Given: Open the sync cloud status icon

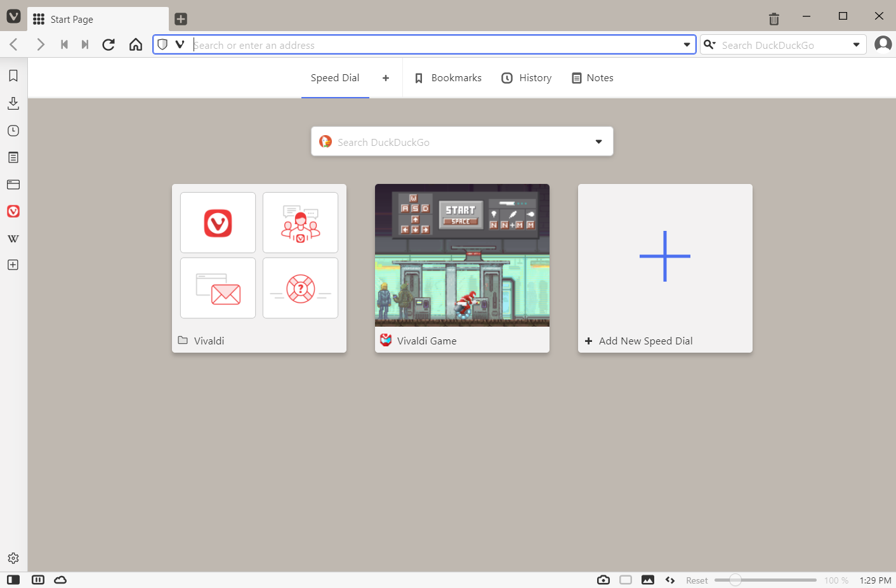Looking at the screenshot, I should click(60, 580).
